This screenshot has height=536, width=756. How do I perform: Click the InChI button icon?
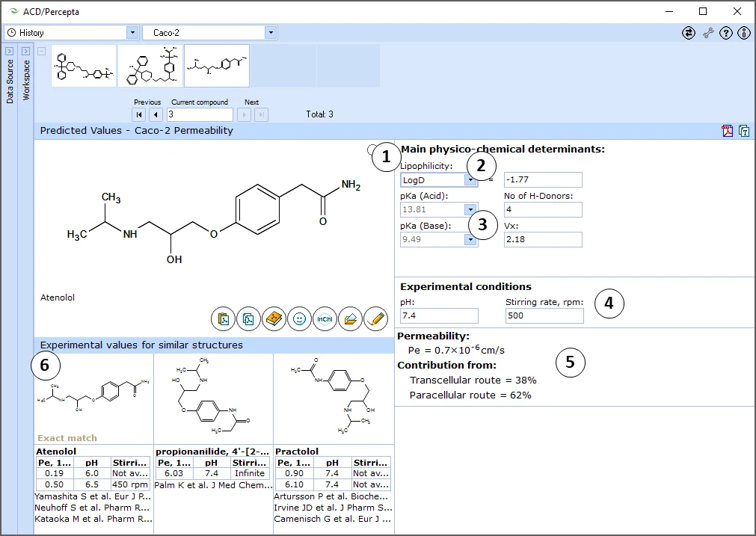coord(325,319)
